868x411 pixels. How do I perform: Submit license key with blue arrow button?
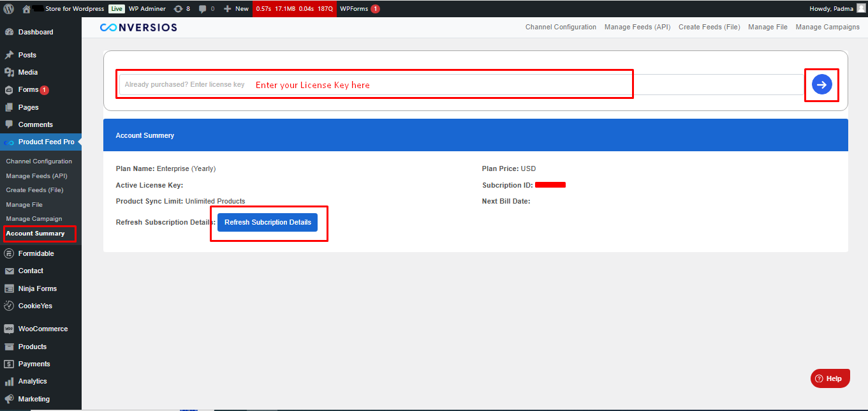(x=821, y=84)
